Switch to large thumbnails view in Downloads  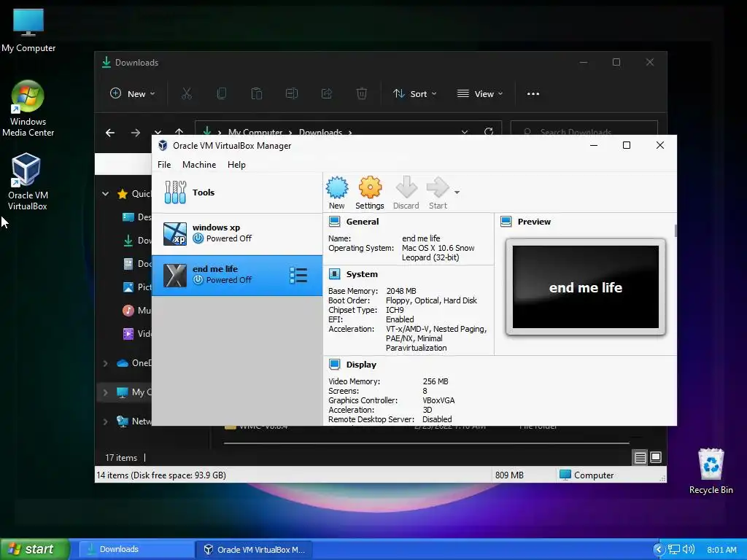click(x=656, y=458)
